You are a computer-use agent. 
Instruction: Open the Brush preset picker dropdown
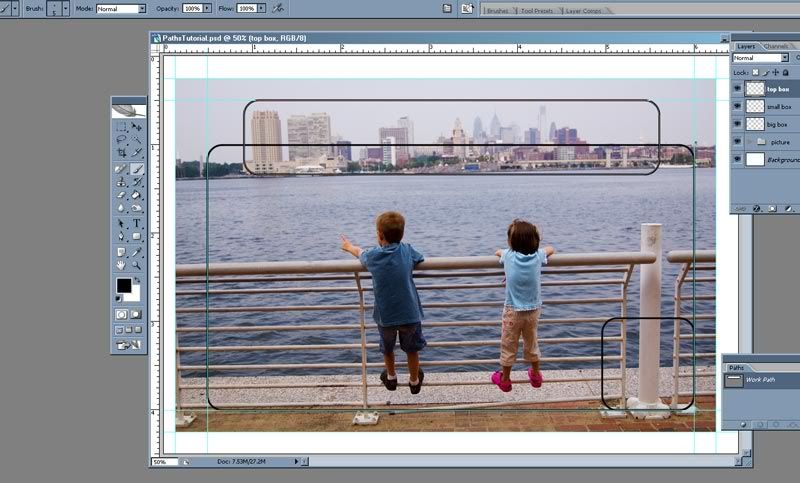tap(66, 8)
